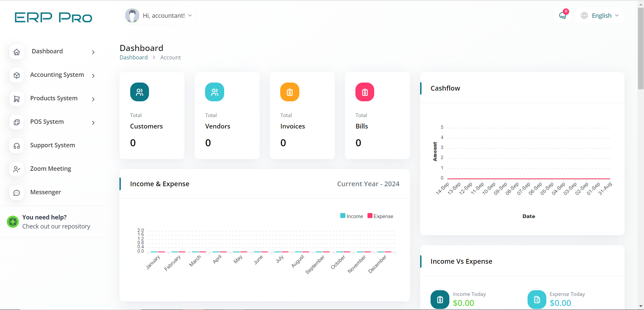644x310 pixels.
Task: Open the notifications chat icon in header
Action: [x=562, y=16]
